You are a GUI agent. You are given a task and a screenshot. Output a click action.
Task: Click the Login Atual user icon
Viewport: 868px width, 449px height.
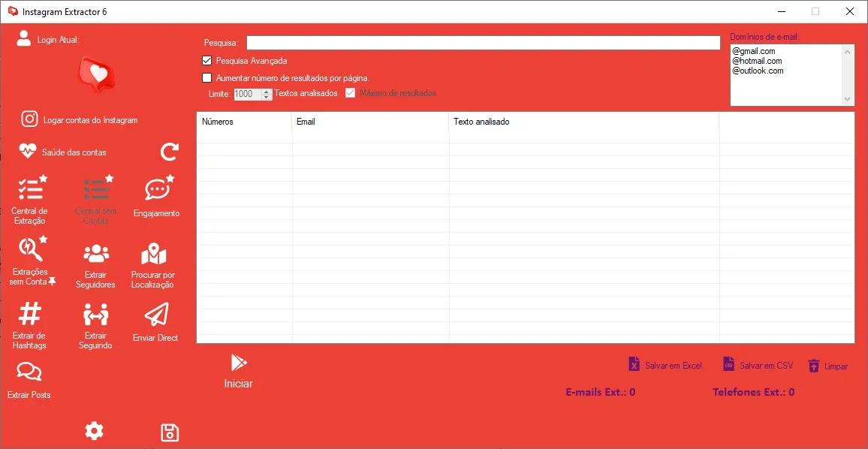coord(24,38)
